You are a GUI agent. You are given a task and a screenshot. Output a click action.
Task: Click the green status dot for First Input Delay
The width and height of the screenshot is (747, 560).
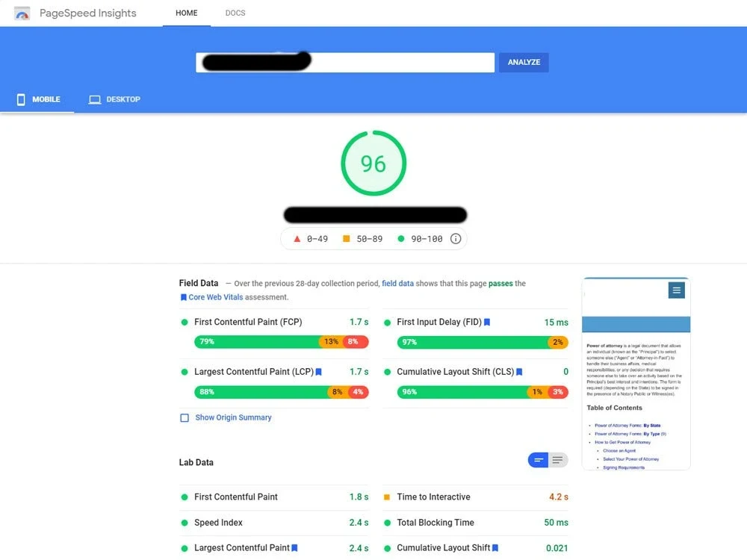(x=387, y=323)
